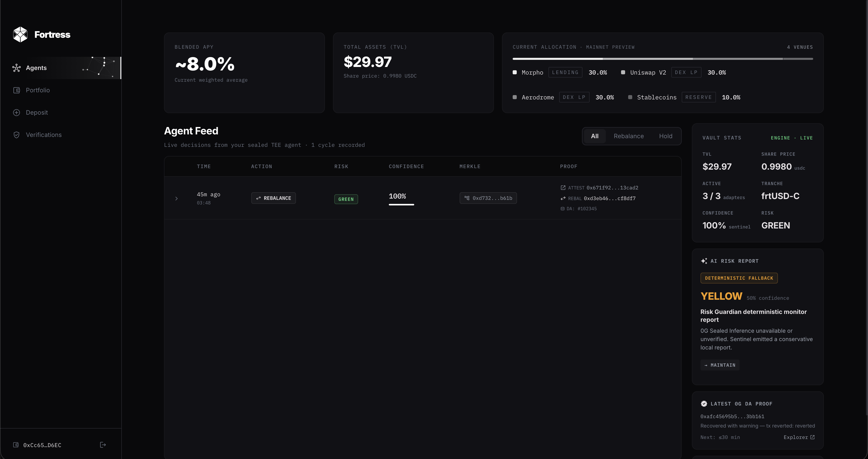Click the Explorer external-link icon
This screenshot has height=459, width=868.
click(x=812, y=437)
